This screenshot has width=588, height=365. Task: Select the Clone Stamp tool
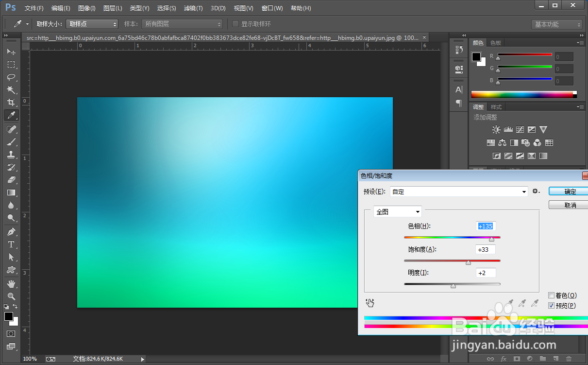point(11,155)
